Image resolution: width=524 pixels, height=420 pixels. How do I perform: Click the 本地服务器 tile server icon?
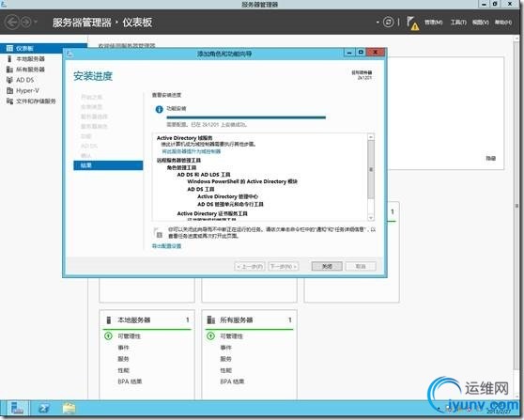(108, 320)
